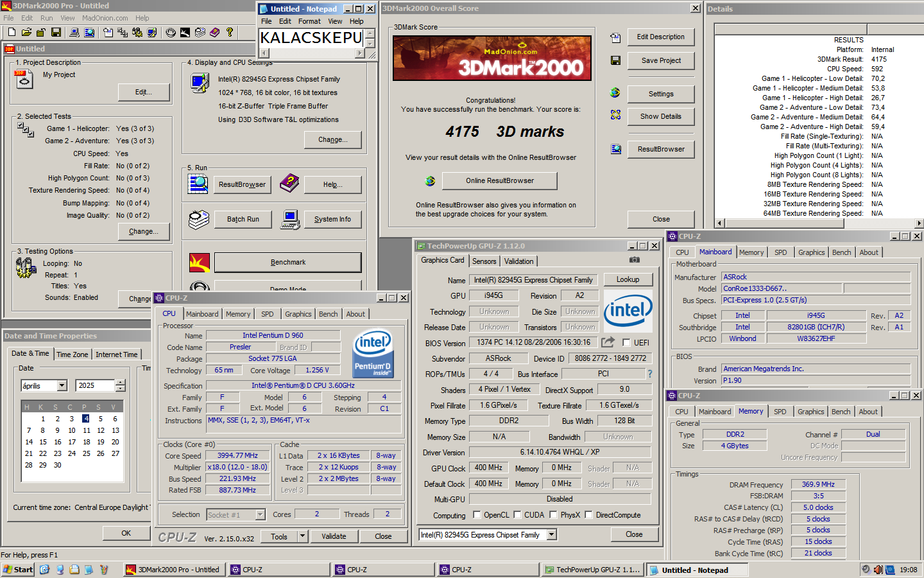Click the Save Project button
This screenshot has height=578, width=924.
click(661, 60)
